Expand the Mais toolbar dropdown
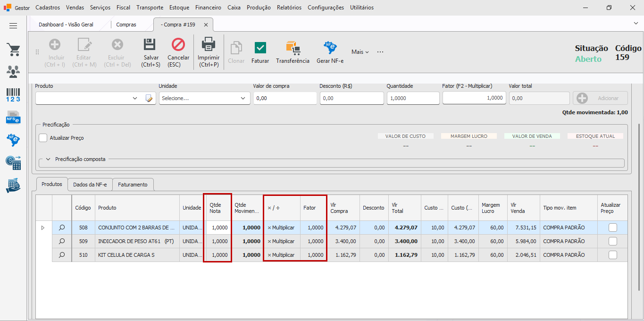Image resolution: width=644 pixels, height=321 pixels. pyautogui.click(x=360, y=52)
